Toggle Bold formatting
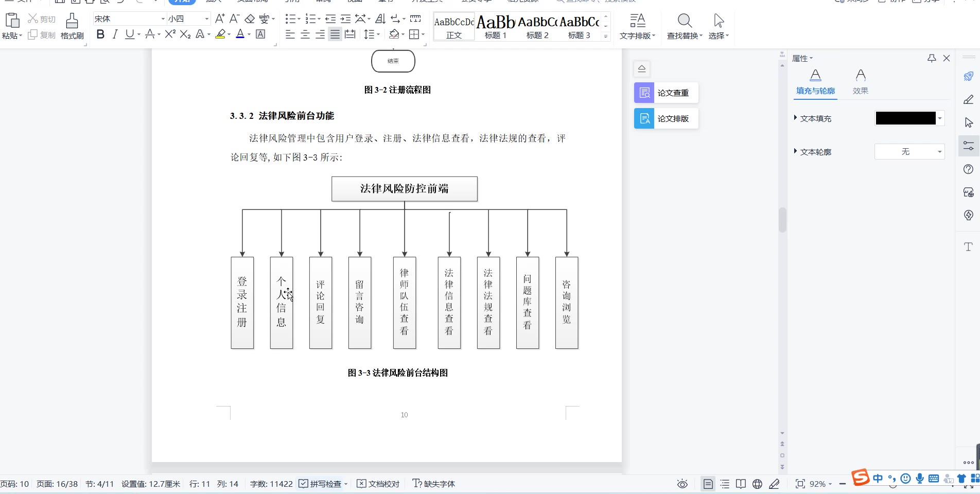This screenshot has width=980, height=494. 100,34
